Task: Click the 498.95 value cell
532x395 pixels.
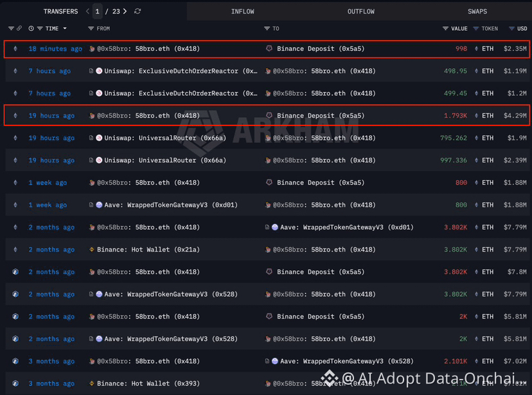Action: pos(456,71)
